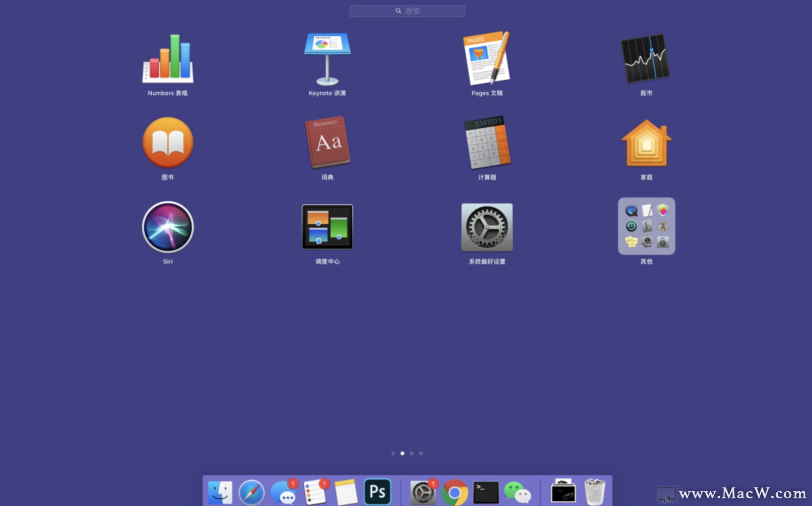Image resolution: width=812 pixels, height=506 pixels.
Task: Jump to the fourth Launchpad page dot
Action: pyautogui.click(x=421, y=453)
